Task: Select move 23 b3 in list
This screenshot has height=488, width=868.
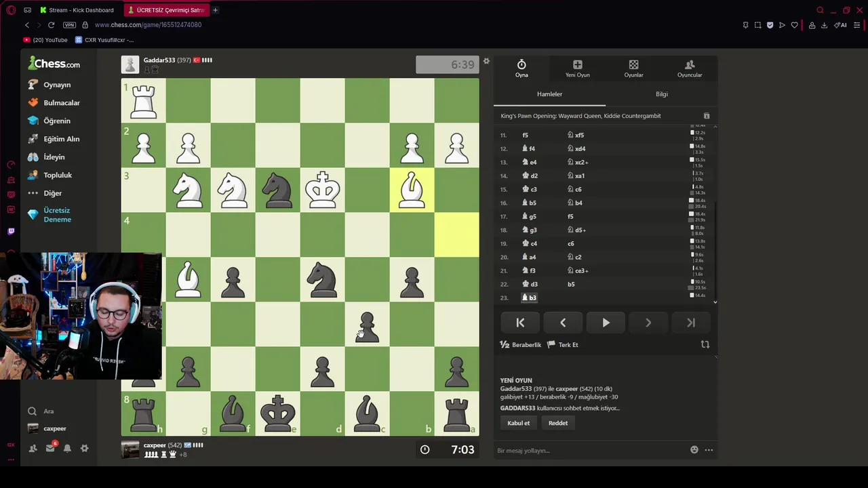Action: pos(529,298)
